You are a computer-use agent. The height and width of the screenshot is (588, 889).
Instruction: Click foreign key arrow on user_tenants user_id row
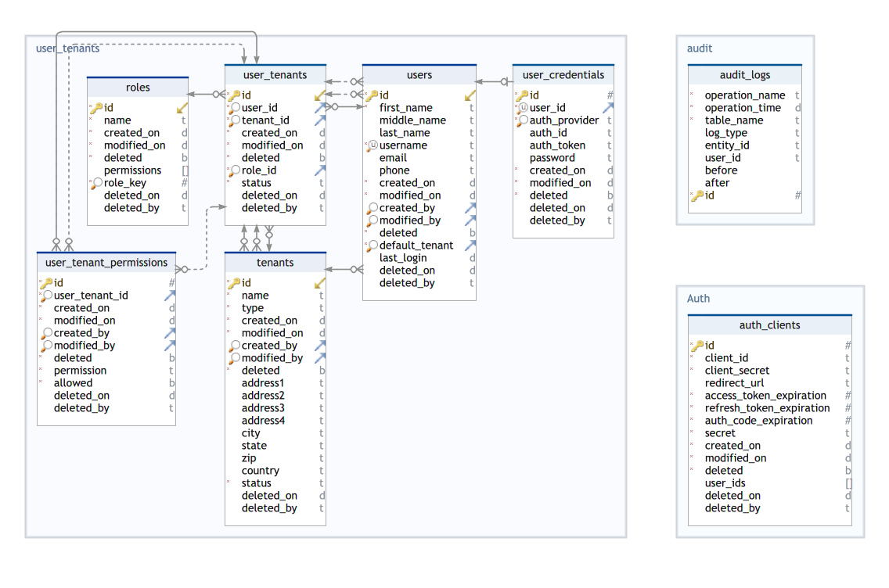[x=320, y=108]
